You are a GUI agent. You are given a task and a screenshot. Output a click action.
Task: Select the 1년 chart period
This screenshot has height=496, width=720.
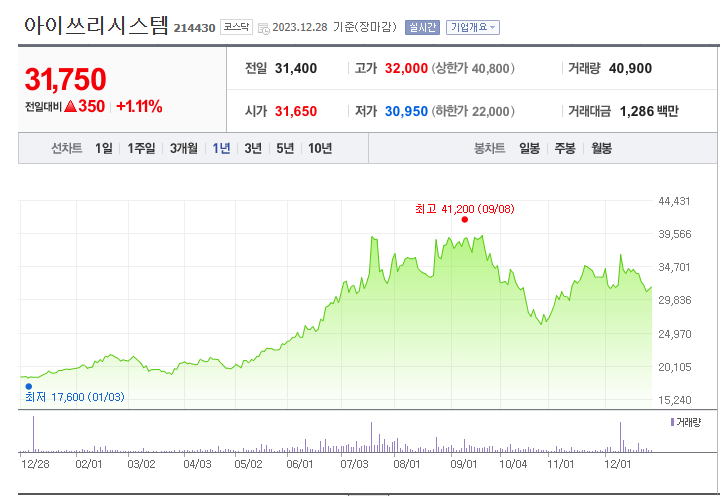tap(221, 148)
